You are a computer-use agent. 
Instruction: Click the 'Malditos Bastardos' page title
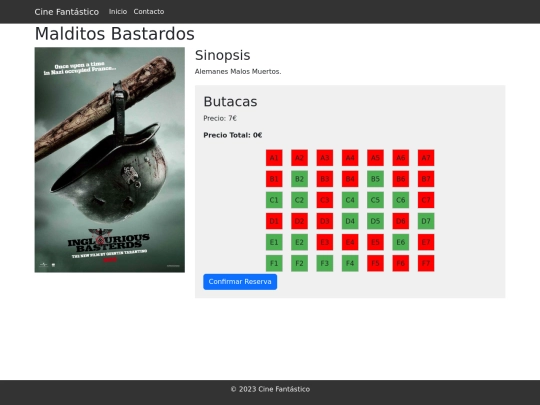115,34
